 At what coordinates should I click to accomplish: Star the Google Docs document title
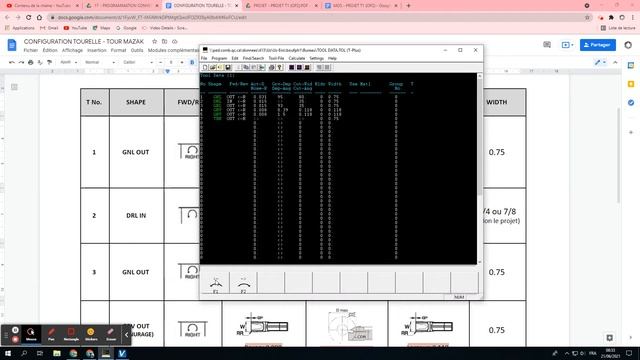(154, 42)
